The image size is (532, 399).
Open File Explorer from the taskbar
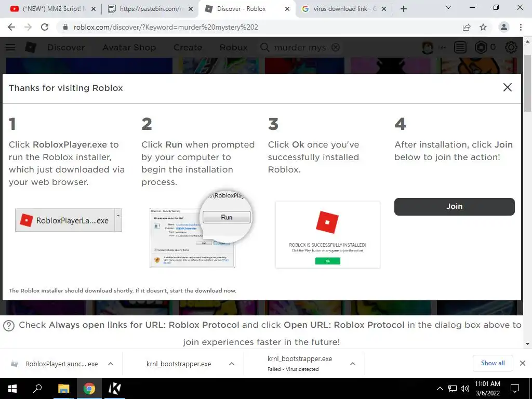click(x=63, y=389)
